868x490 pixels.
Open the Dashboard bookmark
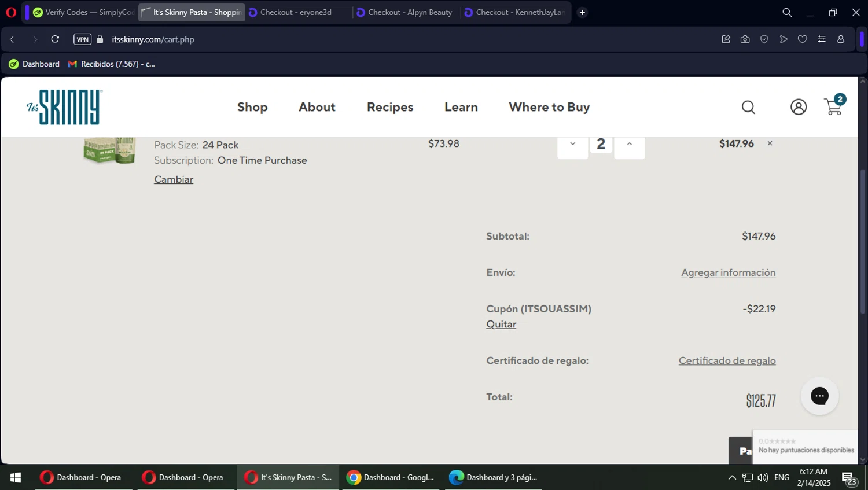[34, 64]
